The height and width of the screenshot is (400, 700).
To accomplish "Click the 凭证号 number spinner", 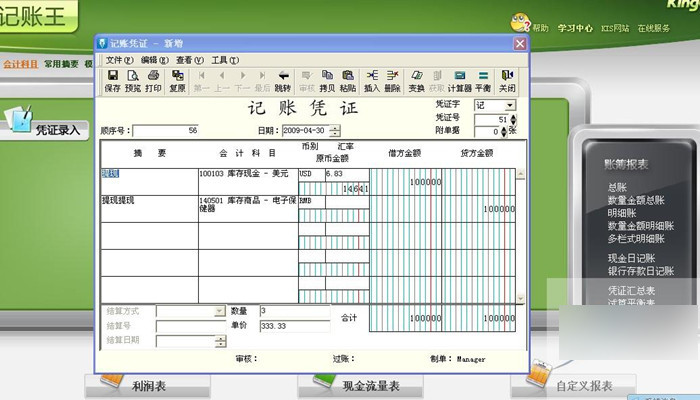I will coord(512,119).
